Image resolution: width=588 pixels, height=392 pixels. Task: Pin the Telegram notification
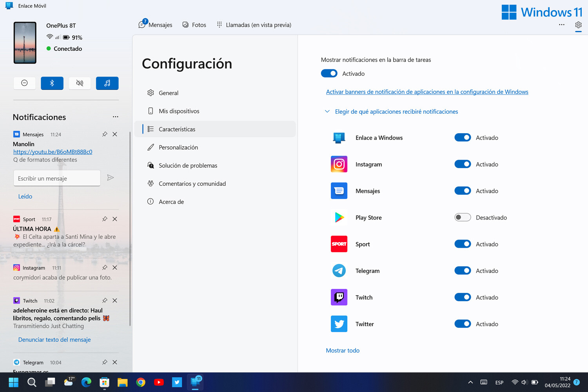click(x=105, y=362)
